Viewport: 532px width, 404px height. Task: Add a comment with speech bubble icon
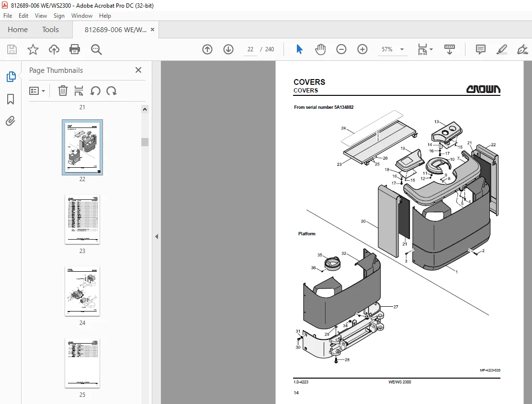480,49
